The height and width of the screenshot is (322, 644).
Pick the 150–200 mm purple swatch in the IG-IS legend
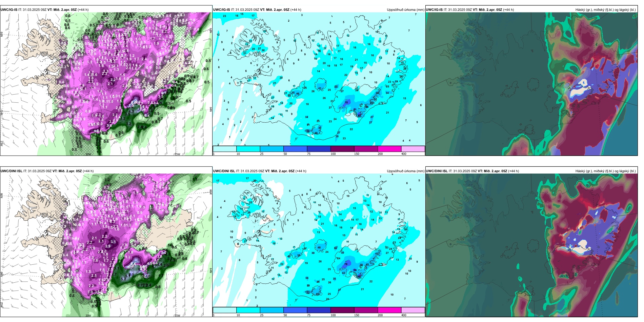366,149
